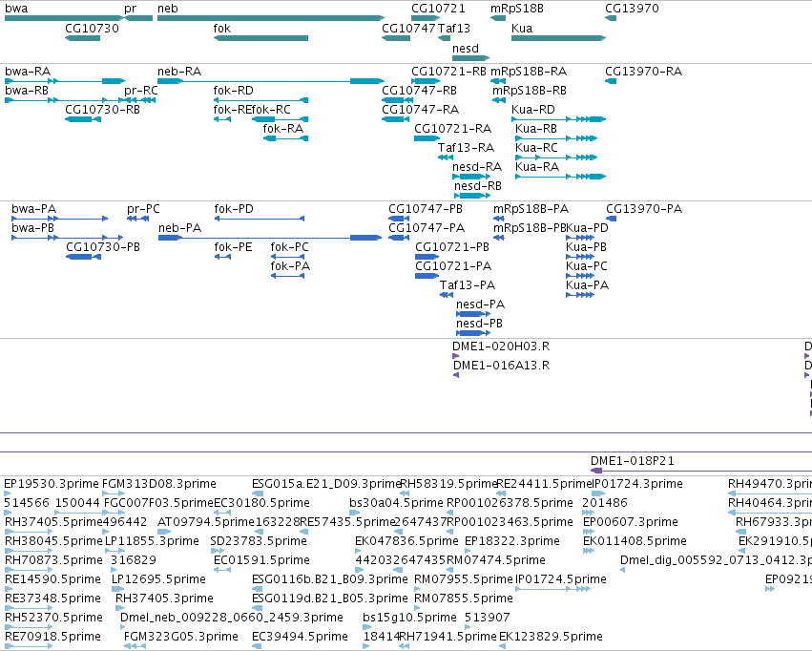Image resolution: width=812 pixels, height=651 pixels.
Task: Open protein bwa-PB label
Action: coord(32,228)
